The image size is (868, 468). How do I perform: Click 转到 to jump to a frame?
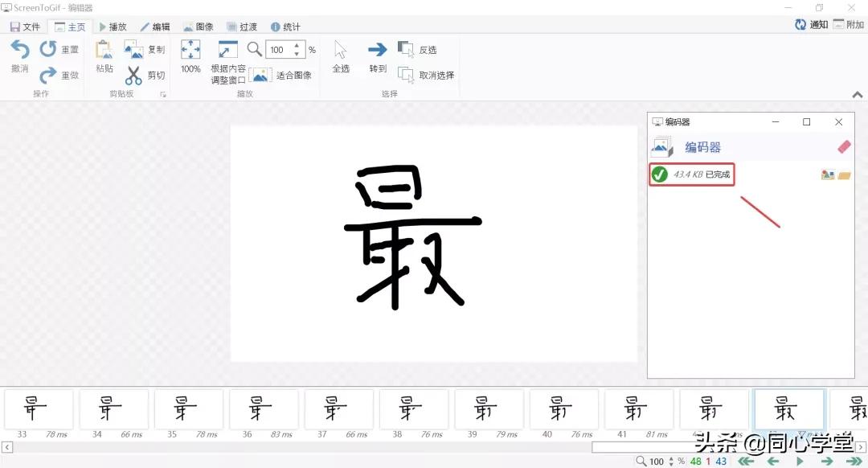(x=377, y=57)
